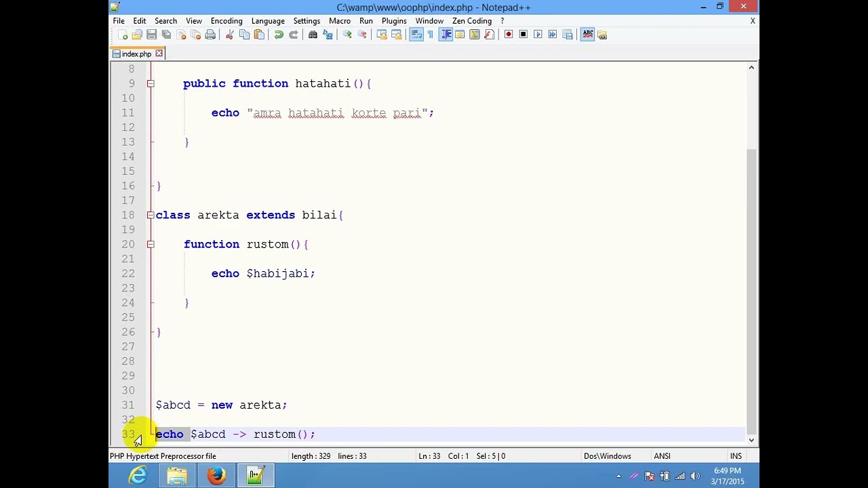Viewport: 868px width, 488px height.
Task: Open the Language menu
Action: click(x=268, y=21)
